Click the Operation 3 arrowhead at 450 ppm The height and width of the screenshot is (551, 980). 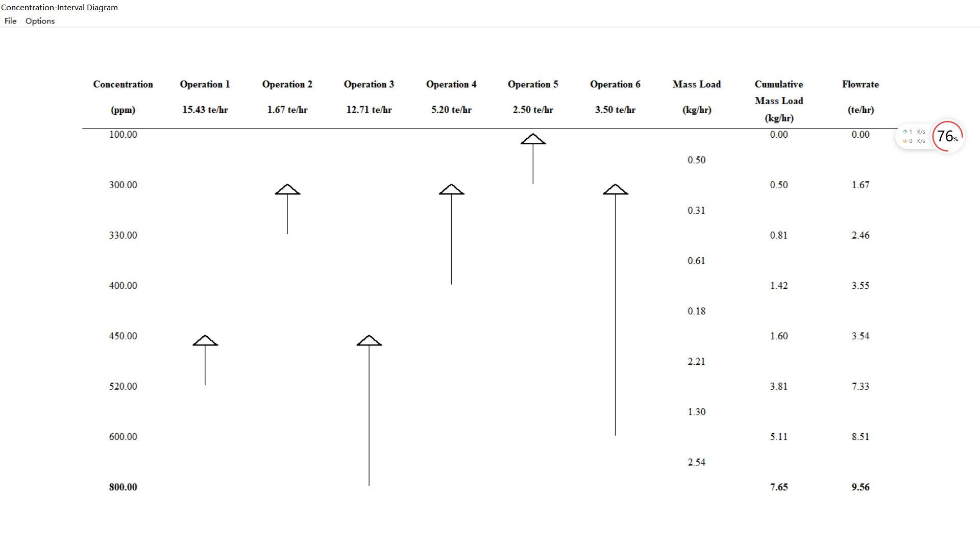click(369, 341)
